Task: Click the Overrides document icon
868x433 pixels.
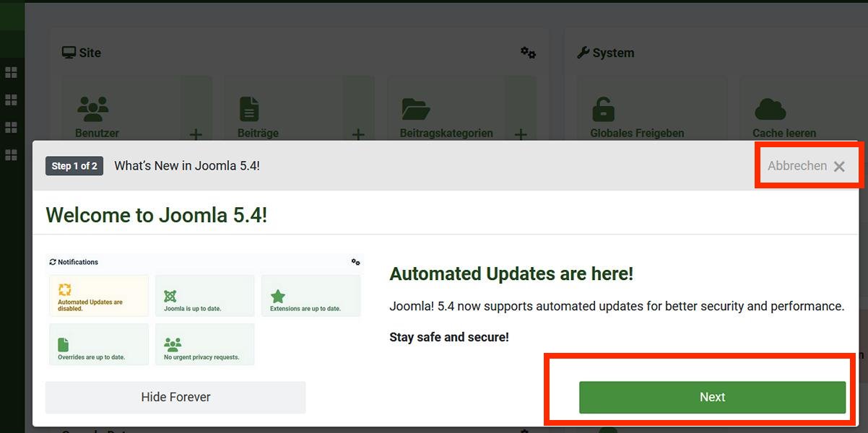Action: [62, 343]
